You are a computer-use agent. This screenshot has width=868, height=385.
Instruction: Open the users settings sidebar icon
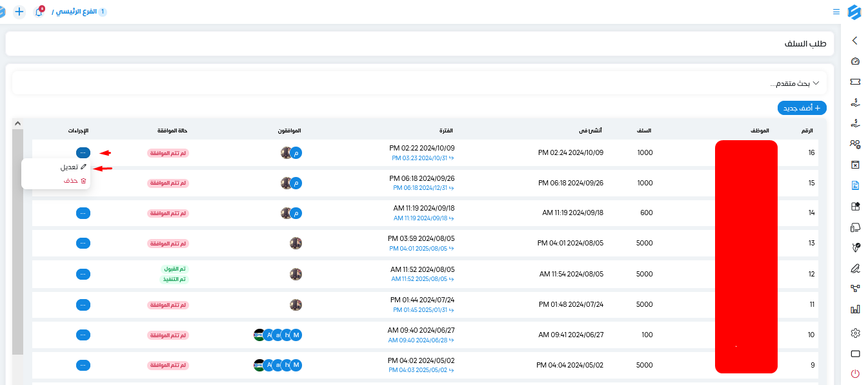pos(855,144)
